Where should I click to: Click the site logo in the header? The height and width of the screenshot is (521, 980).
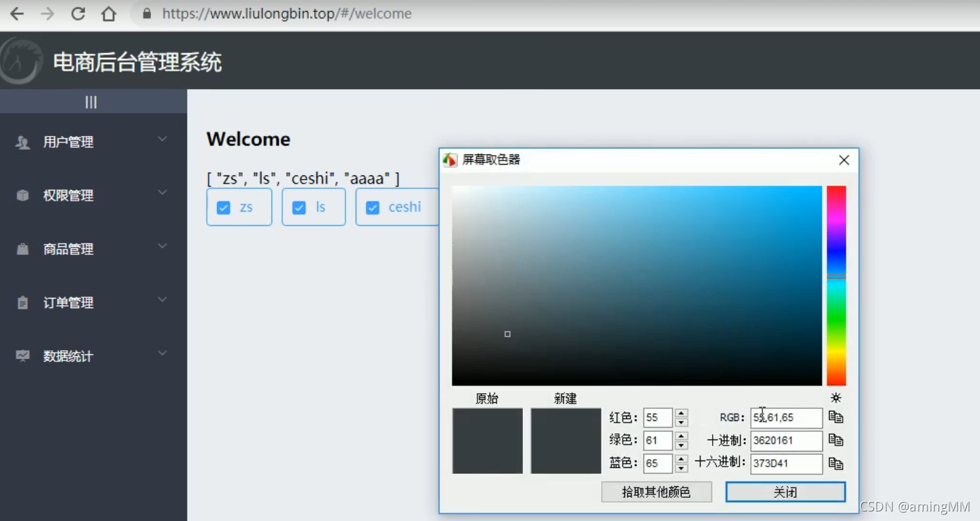tap(20, 61)
